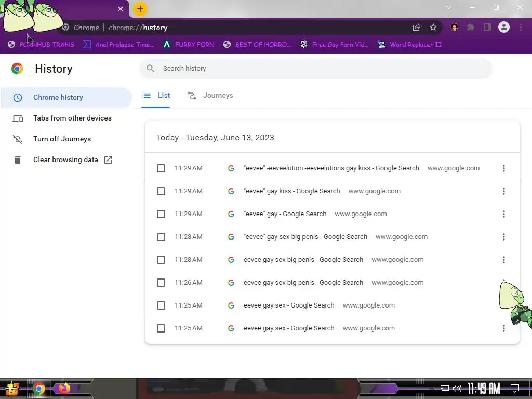Open the "eevee" -eeveelution -eeveelutions history link
Screen dimensions: 532x399
[331, 168]
